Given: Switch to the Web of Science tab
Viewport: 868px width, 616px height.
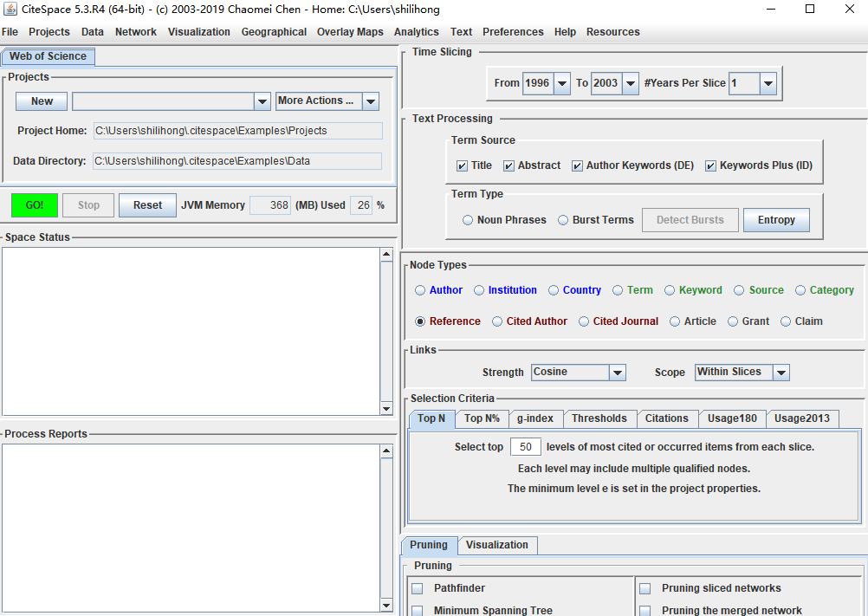Looking at the screenshot, I should click(49, 56).
